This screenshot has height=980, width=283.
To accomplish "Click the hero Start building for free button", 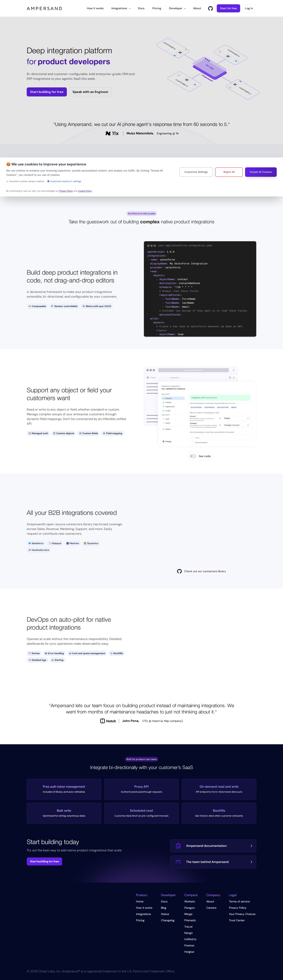I will tap(47, 92).
